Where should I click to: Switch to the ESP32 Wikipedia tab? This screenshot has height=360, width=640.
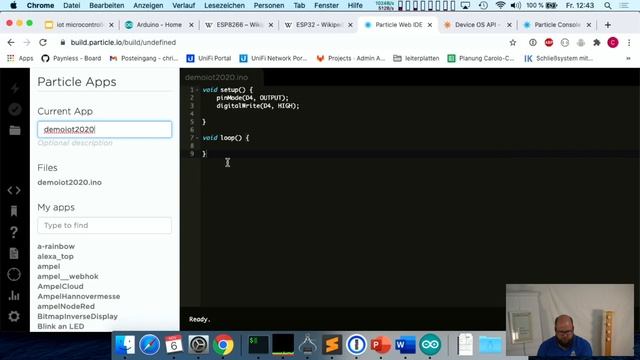click(318, 25)
